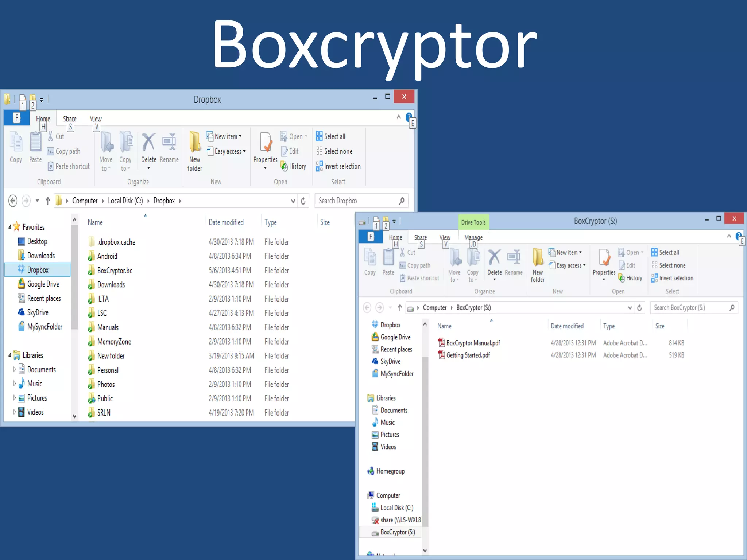Collapse the Favorites tree in Dropbox window

[10, 227]
